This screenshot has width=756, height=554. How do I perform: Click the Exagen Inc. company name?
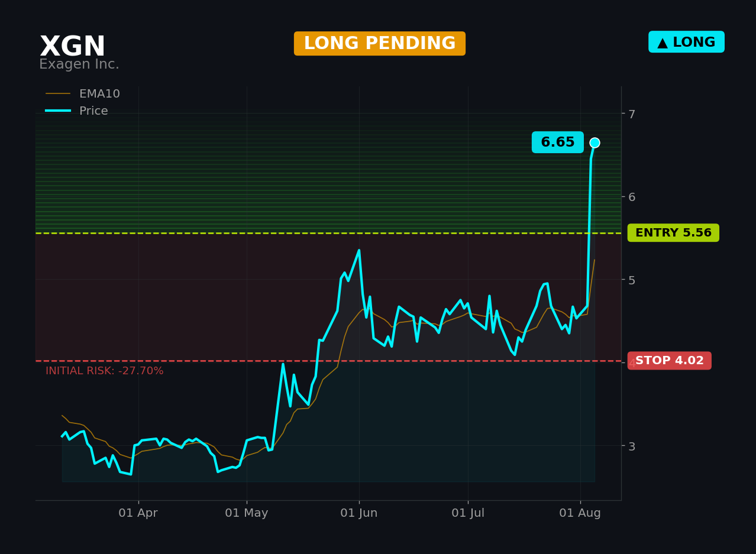[79, 64]
